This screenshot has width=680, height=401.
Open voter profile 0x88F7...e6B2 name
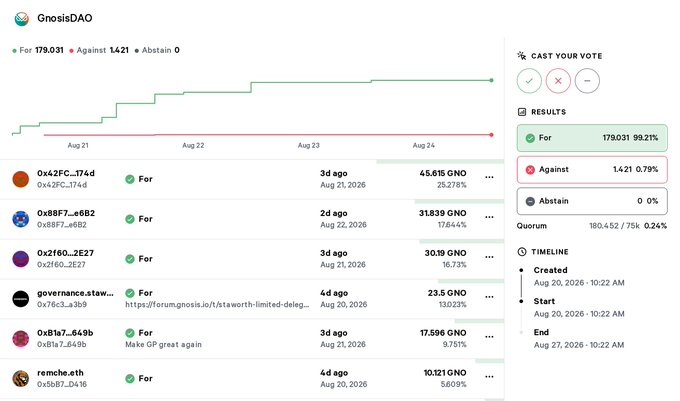(x=66, y=213)
